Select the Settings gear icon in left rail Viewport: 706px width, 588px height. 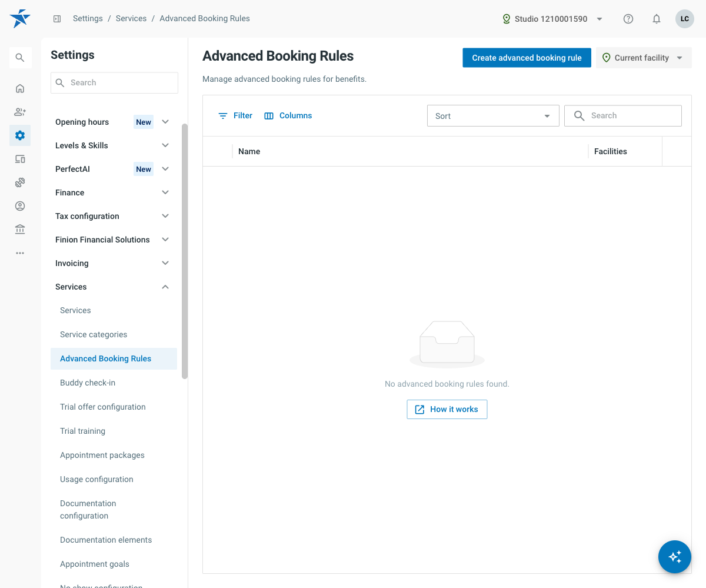click(x=20, y=135)
